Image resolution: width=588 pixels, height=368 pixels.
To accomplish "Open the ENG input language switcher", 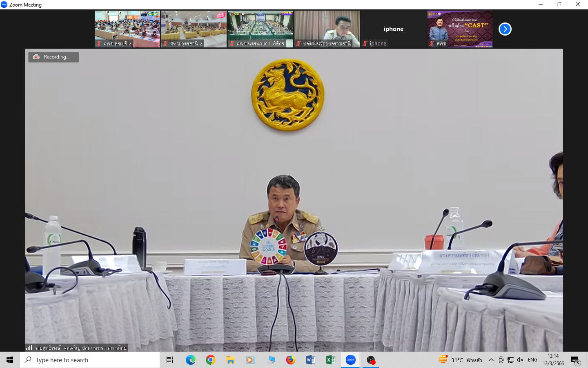I will tap(532, 360).
